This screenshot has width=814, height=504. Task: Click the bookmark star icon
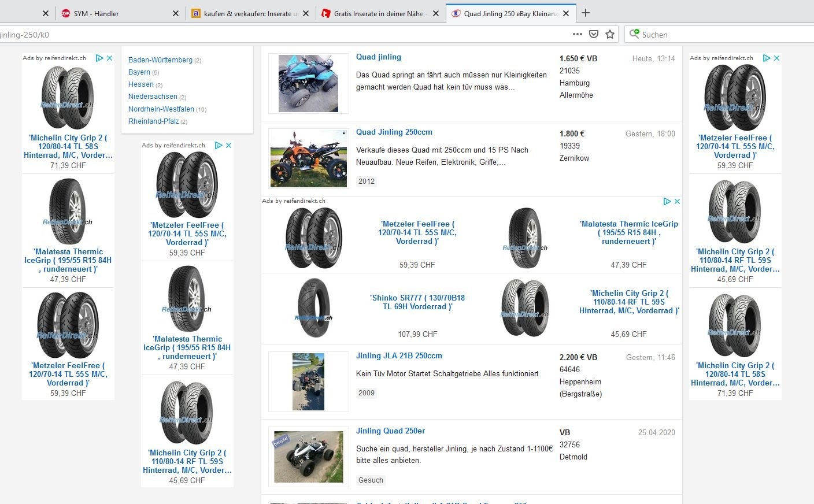[x=609, y=34]
